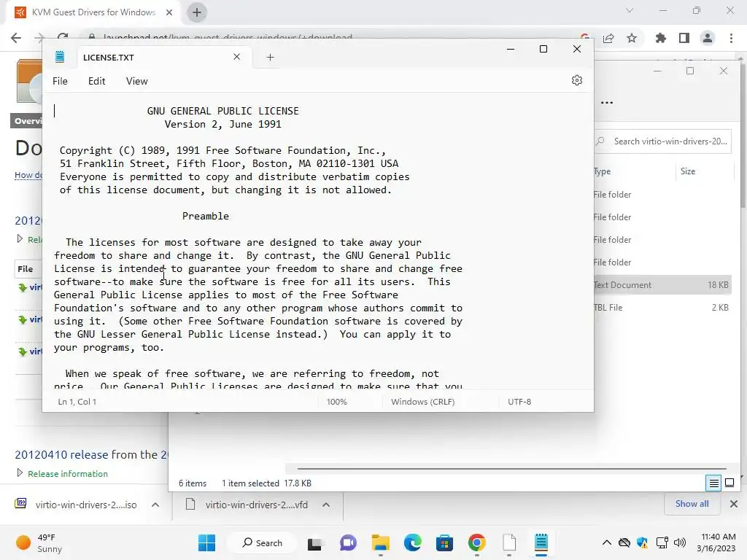Click the File Explorer search box

[662, 141]
